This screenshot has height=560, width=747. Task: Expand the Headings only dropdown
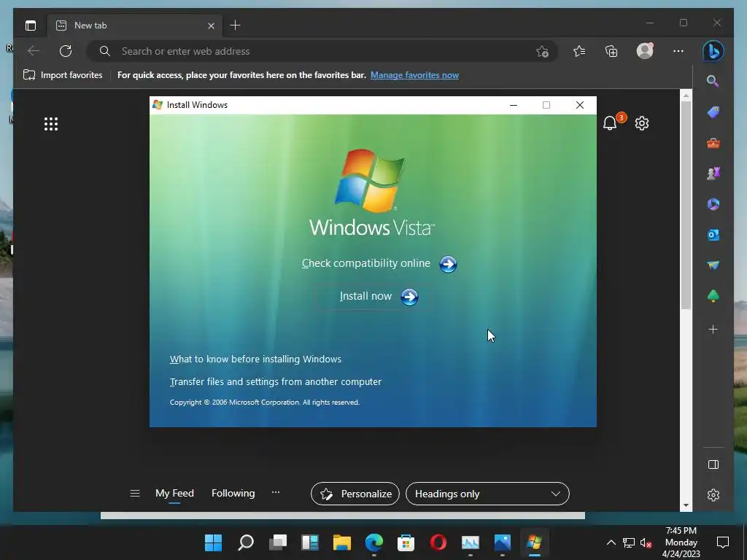pos(487,494)
